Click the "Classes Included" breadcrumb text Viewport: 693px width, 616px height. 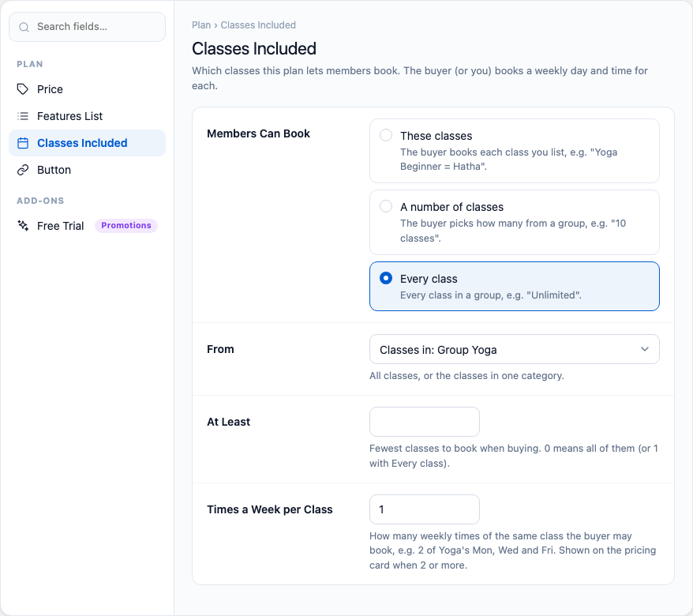pos(258,25)
